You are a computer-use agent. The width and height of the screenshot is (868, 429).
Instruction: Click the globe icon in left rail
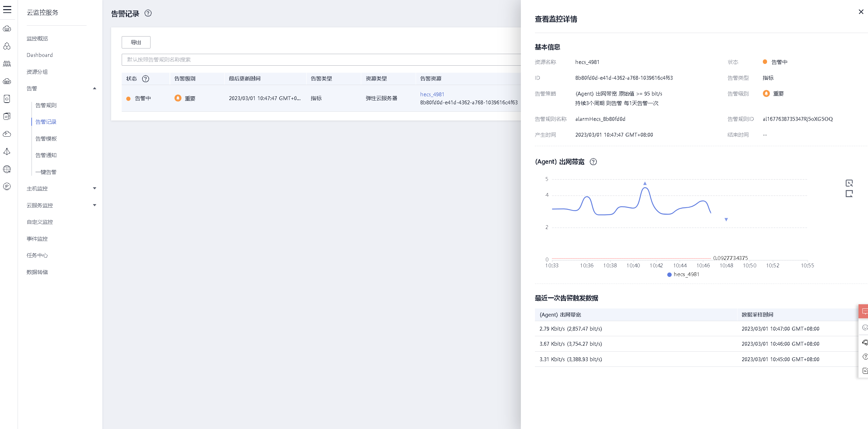point(7,169)
